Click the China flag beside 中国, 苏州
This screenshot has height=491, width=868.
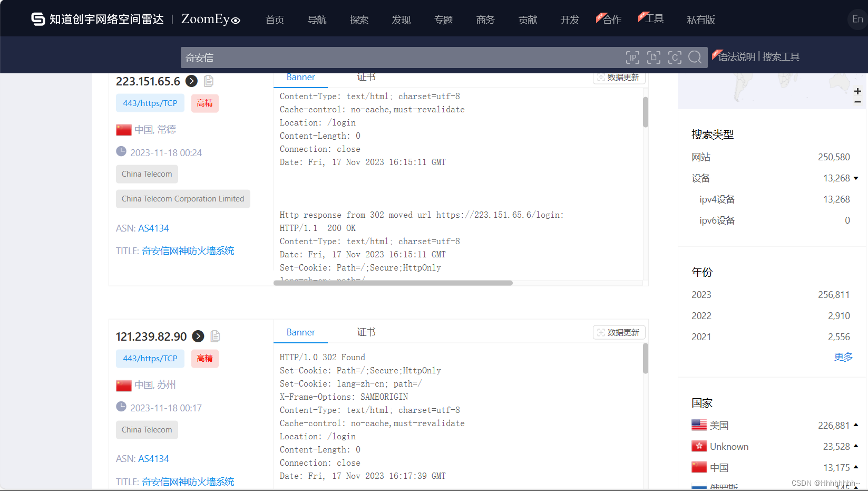(x=124, y=385)
